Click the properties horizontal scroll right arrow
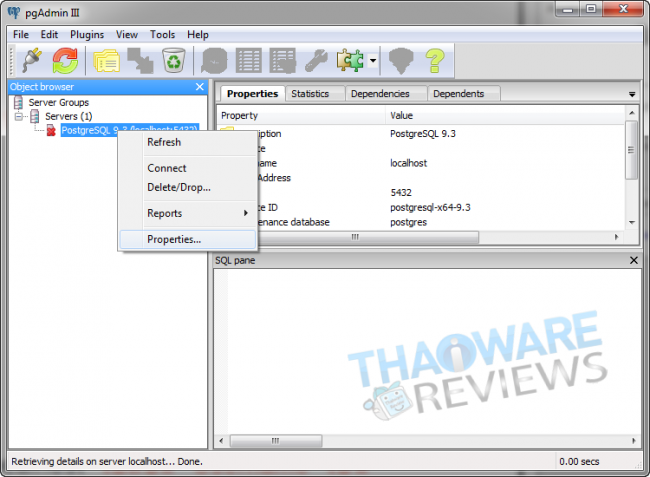 pos(616,237)
